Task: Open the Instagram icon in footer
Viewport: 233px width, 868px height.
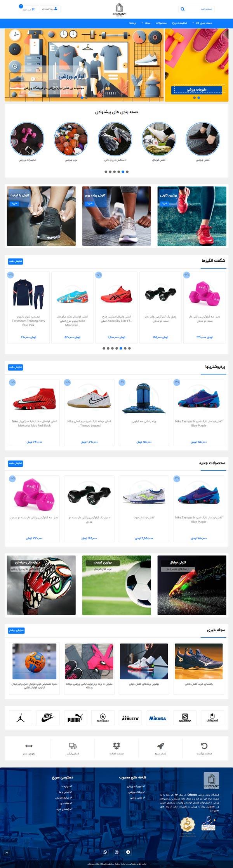Action: point(116,852)
